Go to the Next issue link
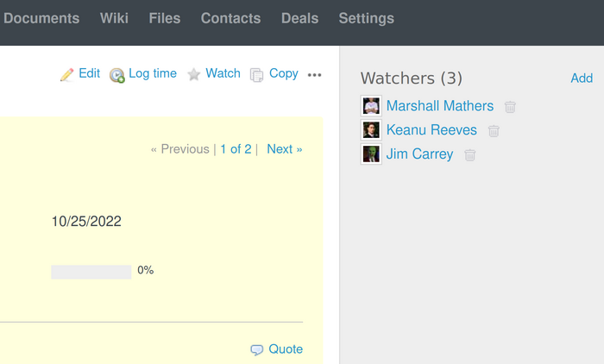 click(284, 149)
